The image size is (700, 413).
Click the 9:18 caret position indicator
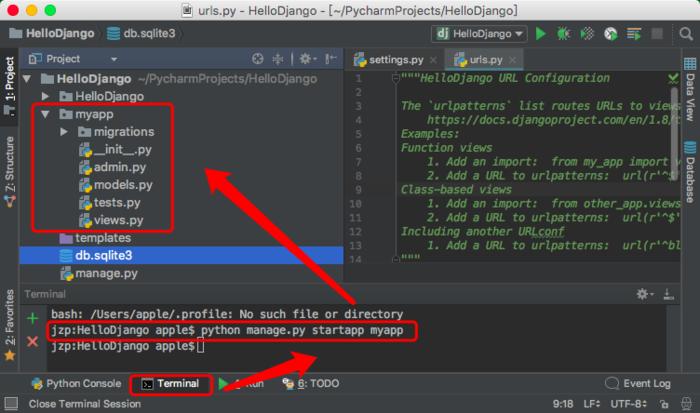562,404
